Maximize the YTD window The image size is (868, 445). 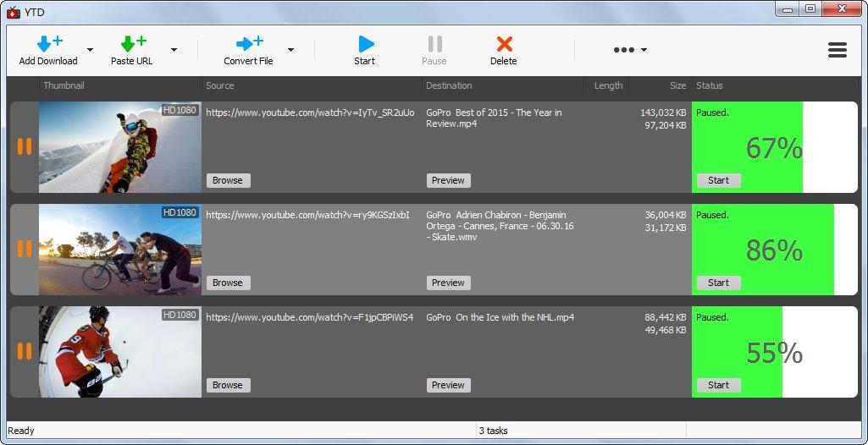click(810, 8)
